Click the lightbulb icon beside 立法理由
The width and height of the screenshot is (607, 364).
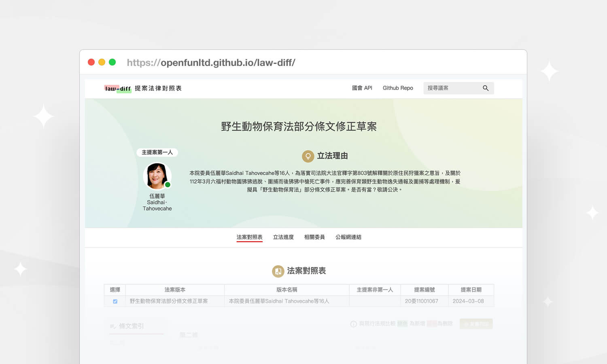[308, 156]
